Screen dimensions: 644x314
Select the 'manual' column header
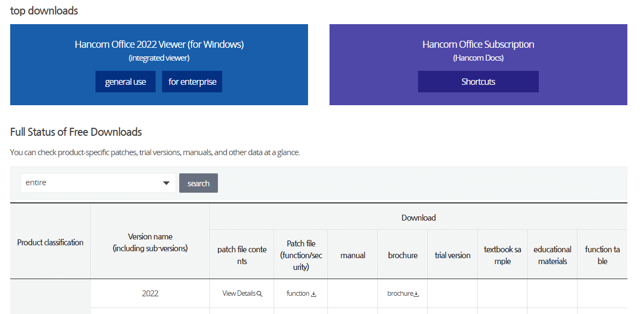[x=352, y=254]
